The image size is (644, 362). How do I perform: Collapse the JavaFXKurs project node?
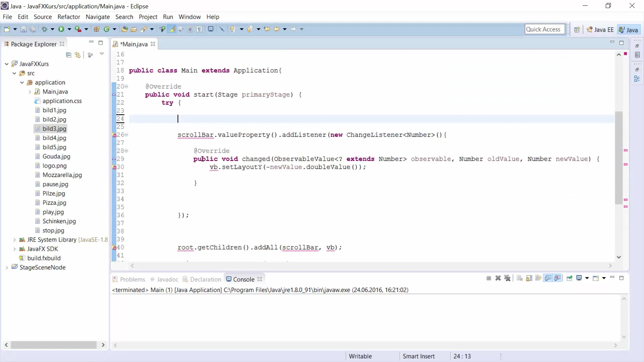[x=6, y=64]
